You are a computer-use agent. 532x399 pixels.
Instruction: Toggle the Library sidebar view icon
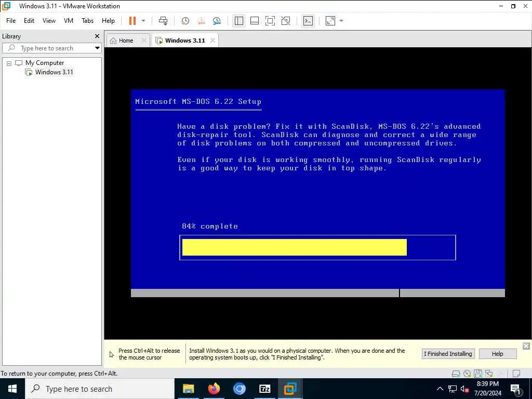tap(239, 21)
